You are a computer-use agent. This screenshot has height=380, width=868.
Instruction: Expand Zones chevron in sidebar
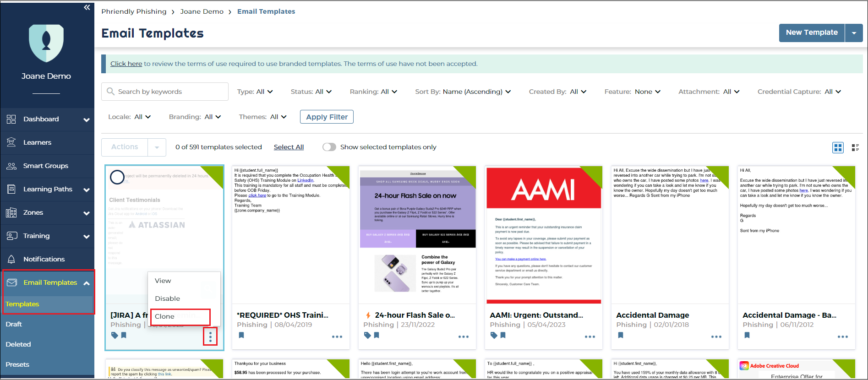coord(87,213)
